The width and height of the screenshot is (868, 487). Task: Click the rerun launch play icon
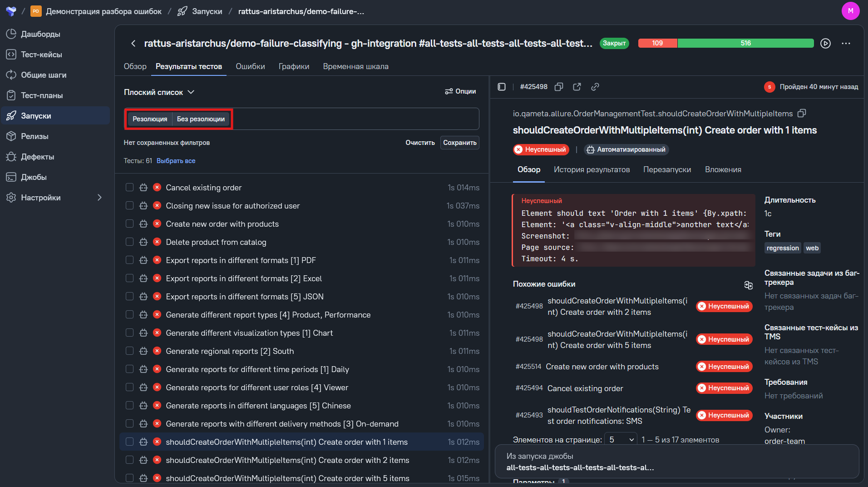pos(825,44)
